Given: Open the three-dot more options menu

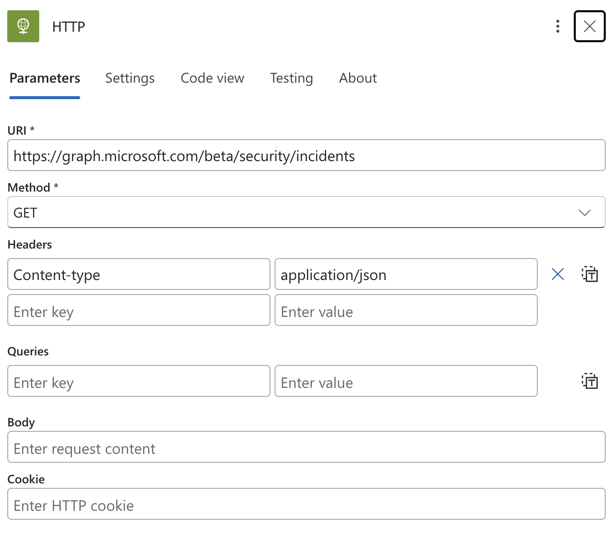Looking at the screenshot, I should pyautogui.click(x=557, y=26).
